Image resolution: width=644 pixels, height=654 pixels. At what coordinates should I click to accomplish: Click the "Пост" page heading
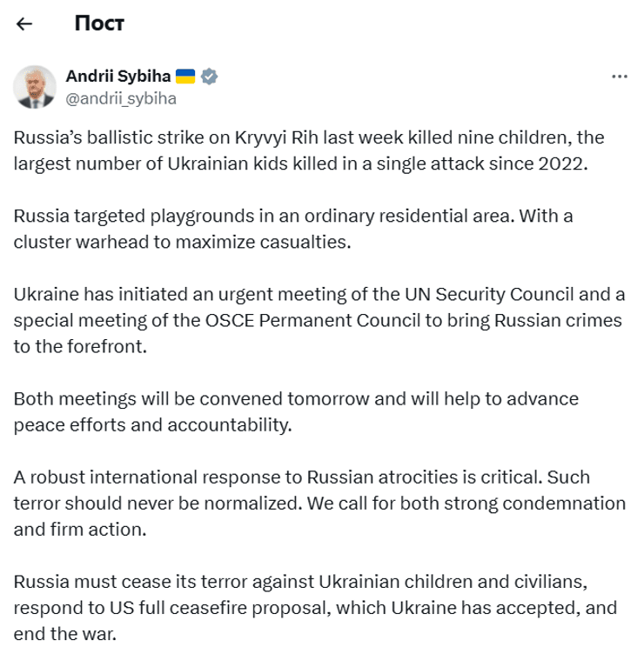(99, 23)
